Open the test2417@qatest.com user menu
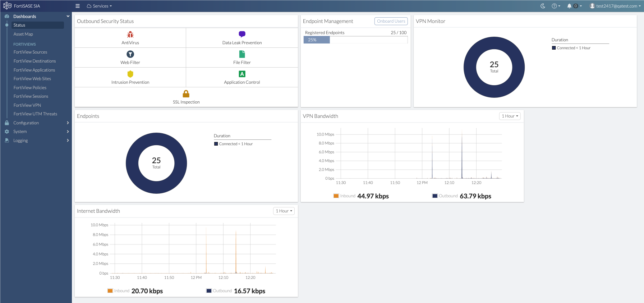The image size is (644, 303). point(615,6)
